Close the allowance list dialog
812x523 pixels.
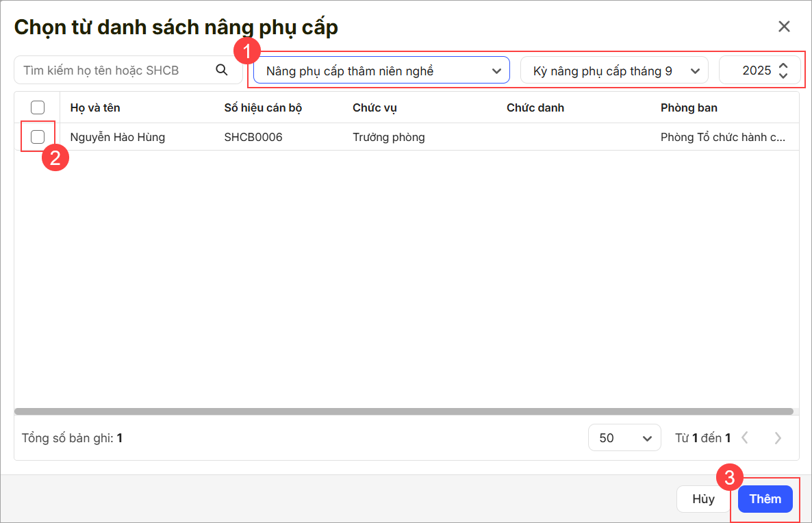pos(784,27)
